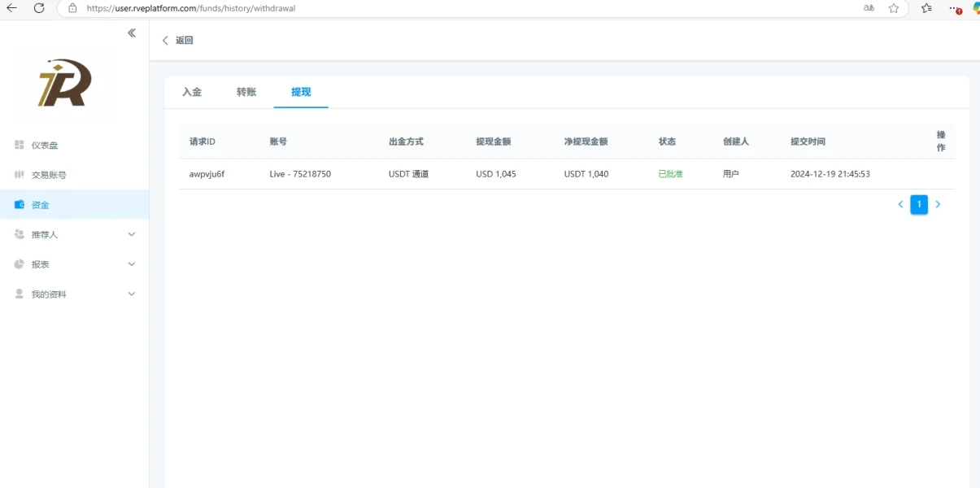Screen dimensions: 980x488
Task: Select 资金 funds in sidebar
Action: (40, 205)
